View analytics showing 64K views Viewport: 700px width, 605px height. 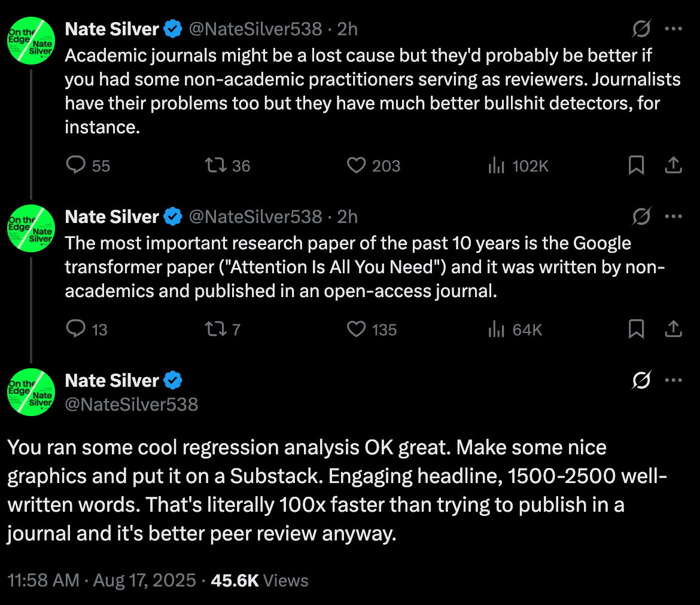pos(497,329)
